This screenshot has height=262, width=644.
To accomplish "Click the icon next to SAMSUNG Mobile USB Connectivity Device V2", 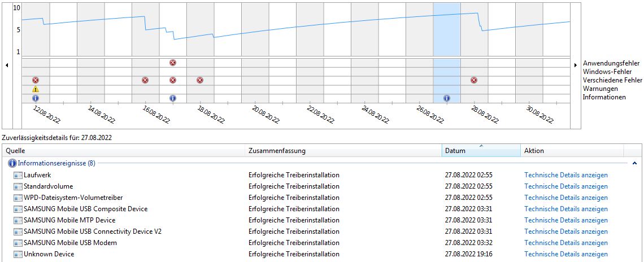I will pyautogui.click(x=18, y=232).
